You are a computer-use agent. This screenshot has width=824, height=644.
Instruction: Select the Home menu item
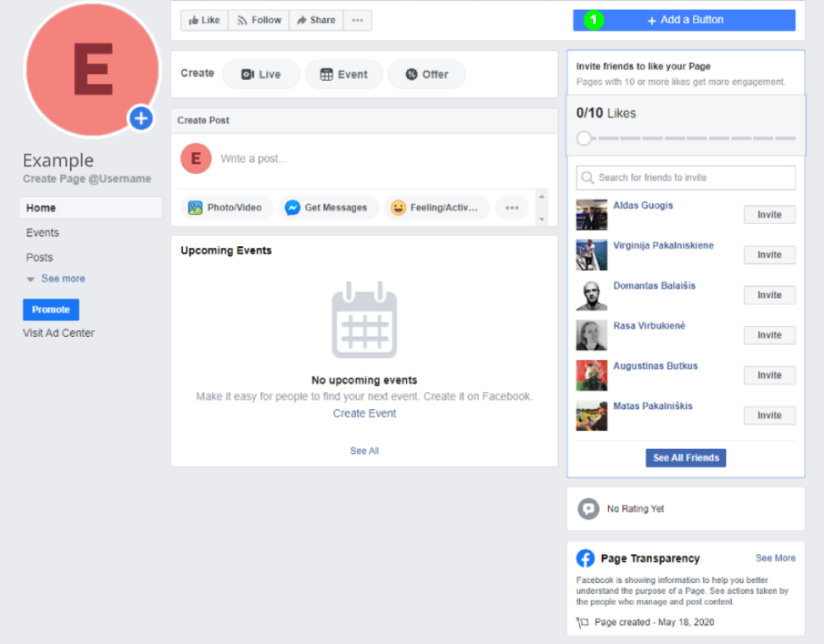40,208
